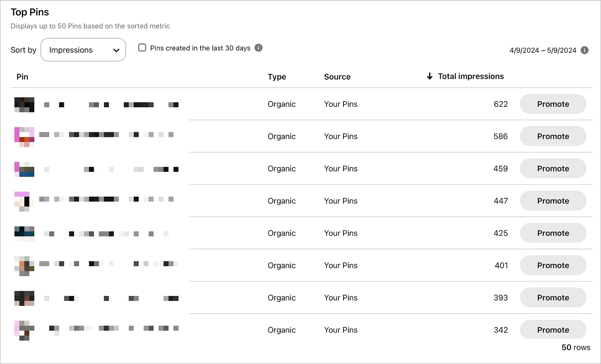601x364 pixels.
Task: Enable Pins created in last 30 days checkbox
Action: 142,48
